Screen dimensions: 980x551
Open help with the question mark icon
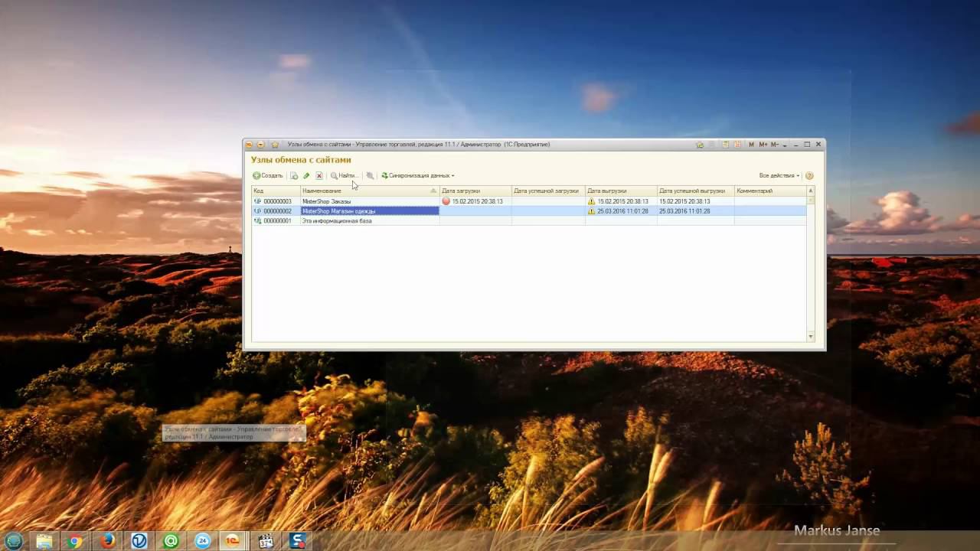click(x=809, y=175)
